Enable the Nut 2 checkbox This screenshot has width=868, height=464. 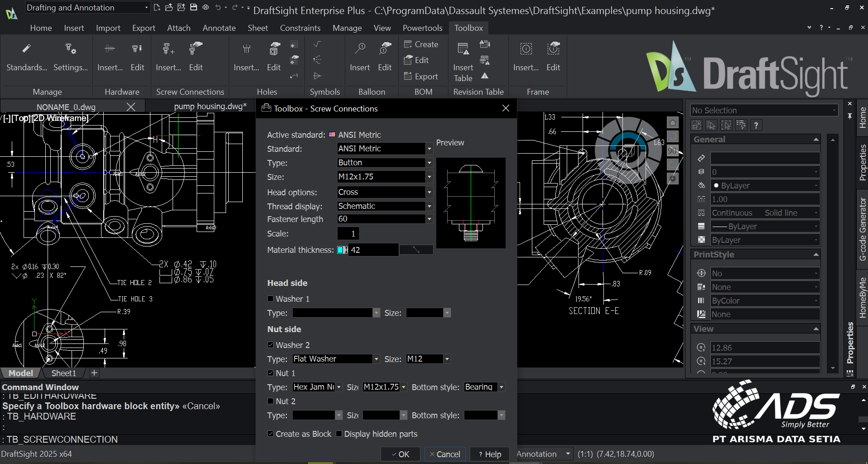pyautogui.click(x=270, y=401)
